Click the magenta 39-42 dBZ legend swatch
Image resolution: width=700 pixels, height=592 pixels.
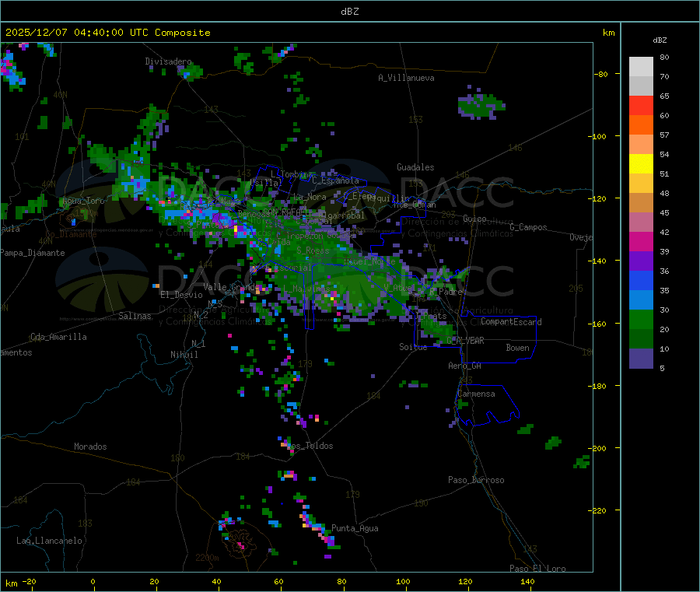coord(641,241)
